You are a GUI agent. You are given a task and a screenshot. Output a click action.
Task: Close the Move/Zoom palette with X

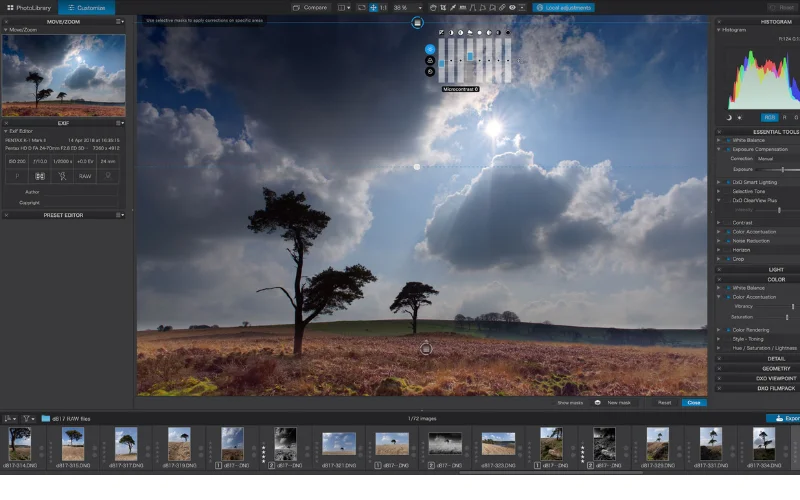pos(6,22)
